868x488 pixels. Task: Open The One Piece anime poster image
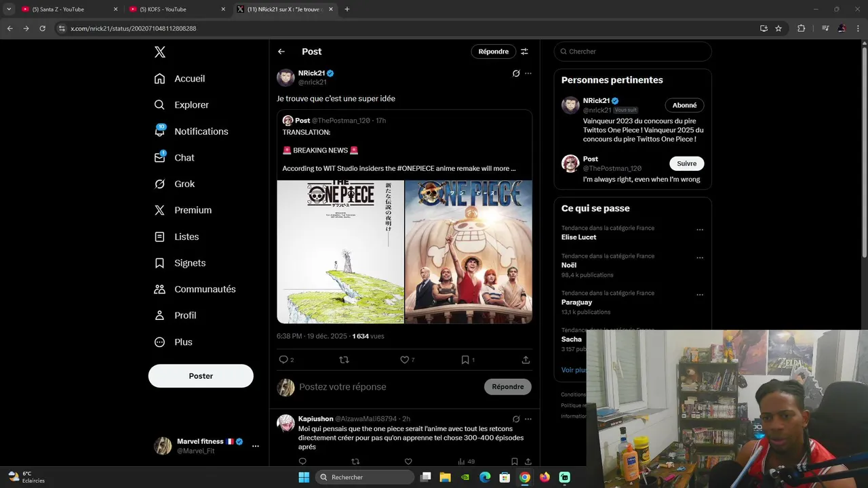(x=340, y=251)
